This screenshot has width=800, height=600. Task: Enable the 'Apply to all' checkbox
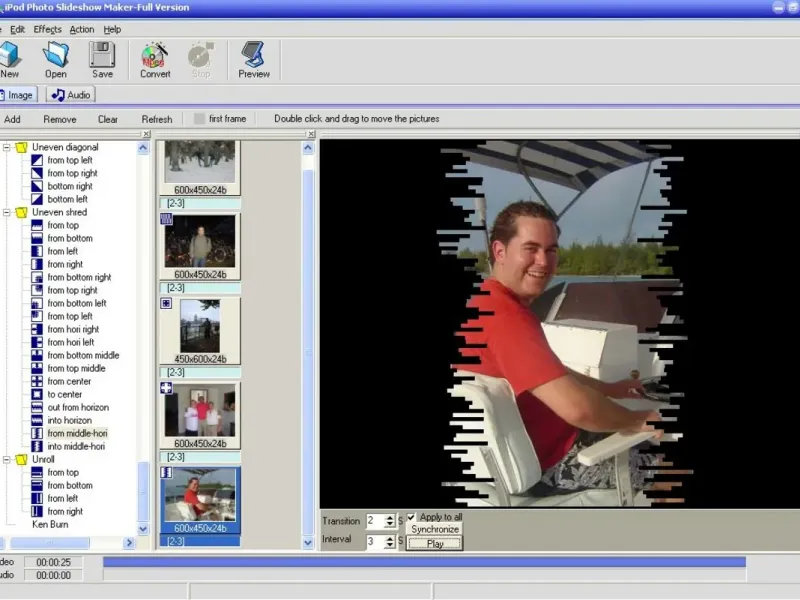coord(412,517)
